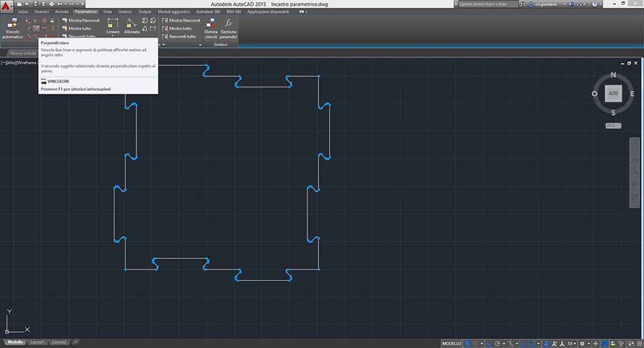Open the Inserisci ribbon tab
This screenshot has height=348, width=644.
[x=42, y=12]
